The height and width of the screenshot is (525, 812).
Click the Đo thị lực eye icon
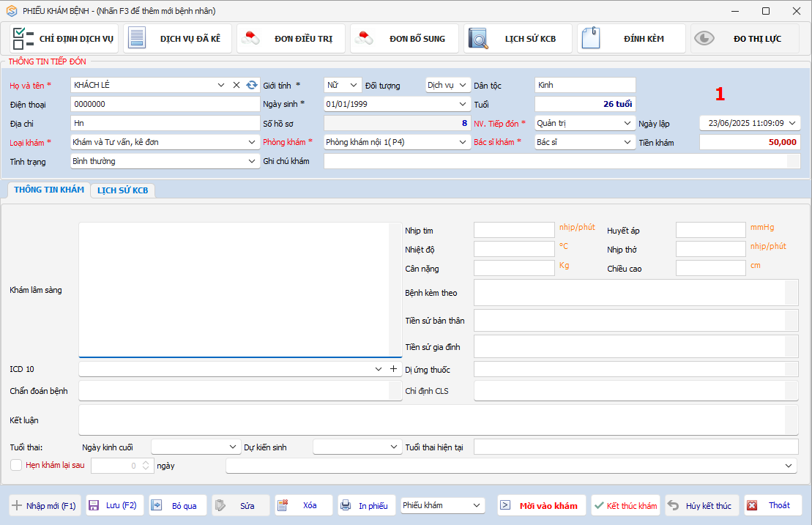(704, 38)
